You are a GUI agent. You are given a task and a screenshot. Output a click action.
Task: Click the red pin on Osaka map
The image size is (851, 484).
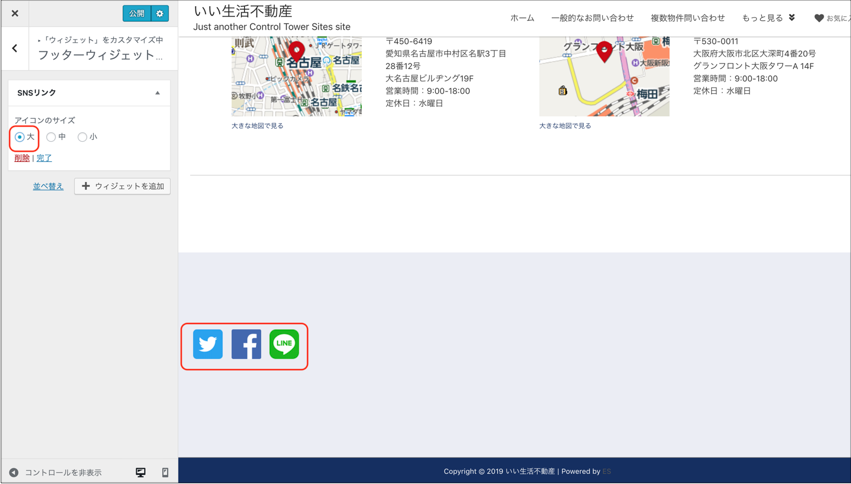click(604, 52)
